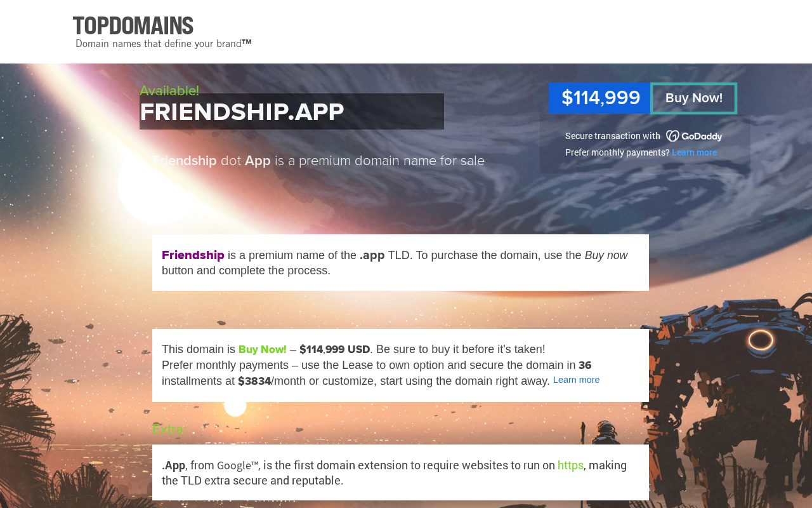This screenshot has width=812, height=508.
Task: Click the green Available! label
Action: [169, 91]
